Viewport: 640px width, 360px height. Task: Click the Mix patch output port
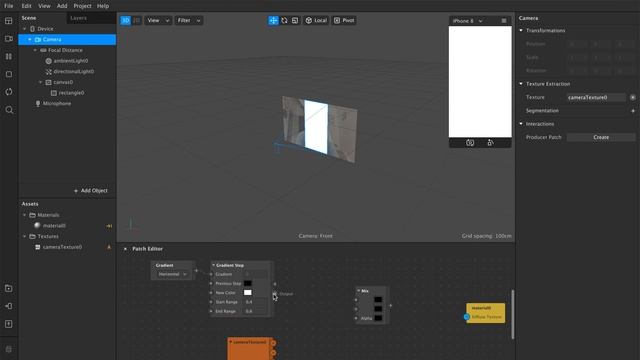tap(391, 305)
